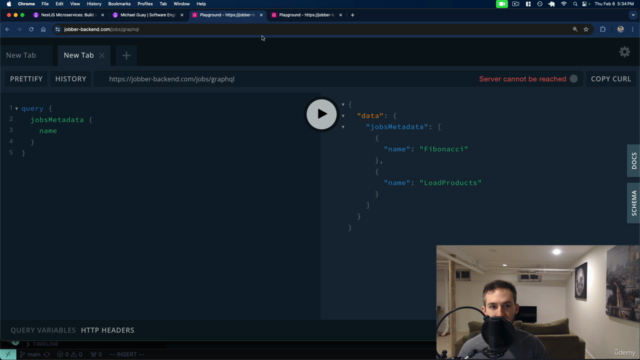Open the Edit menu
Screen dimensions: 640x360
pyautogui.click(x=59, y=4)
